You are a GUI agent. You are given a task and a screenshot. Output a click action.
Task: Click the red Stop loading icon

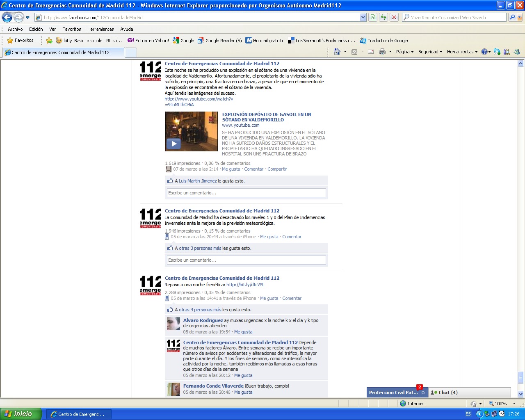coord(394,17)
